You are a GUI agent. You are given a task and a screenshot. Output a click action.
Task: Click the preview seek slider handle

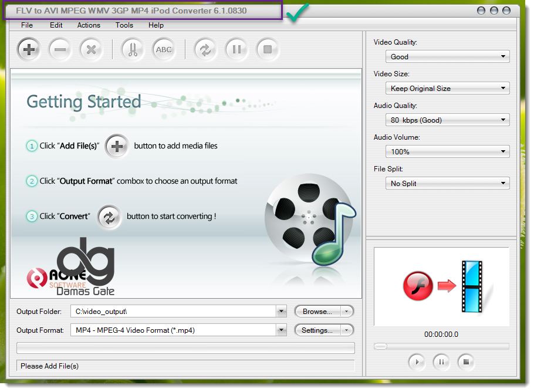(380, 346)
